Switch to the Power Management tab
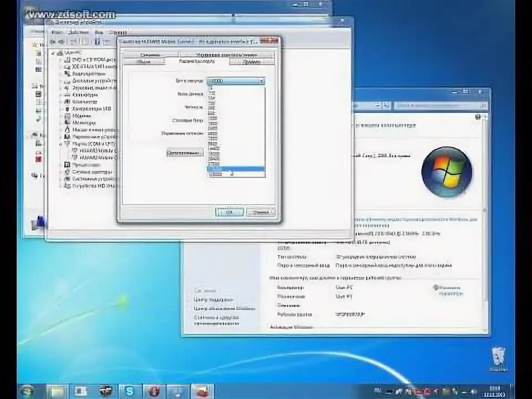The width and height of the screenshot is (532, 399). click(x=226, y=55)
